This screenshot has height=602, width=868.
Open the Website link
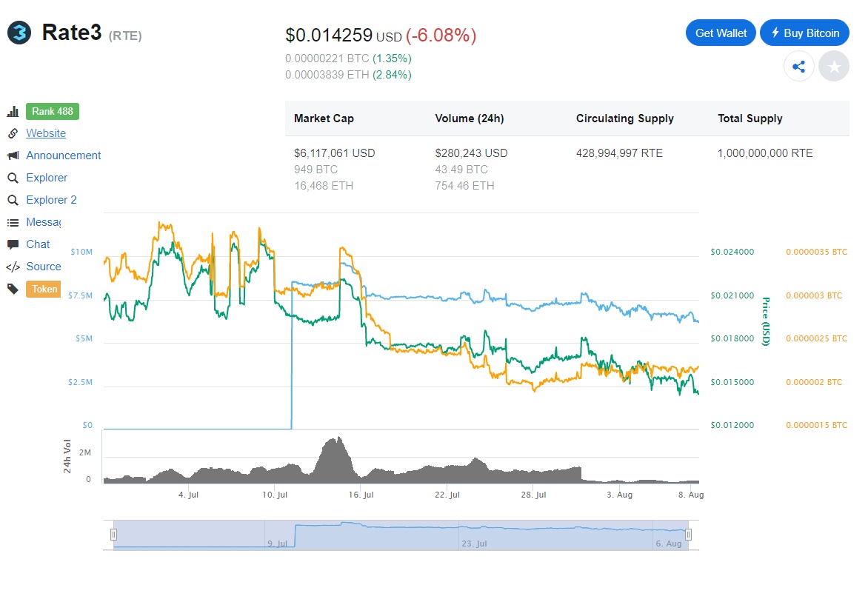(x=46, y=133)
